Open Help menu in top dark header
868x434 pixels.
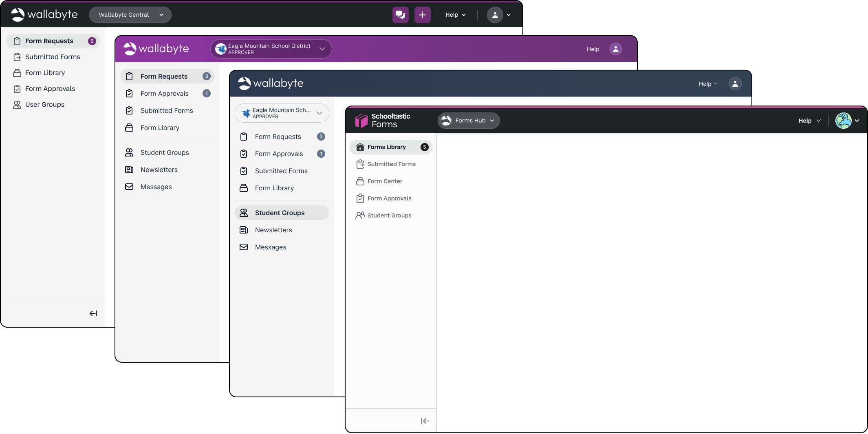[455, 15]
